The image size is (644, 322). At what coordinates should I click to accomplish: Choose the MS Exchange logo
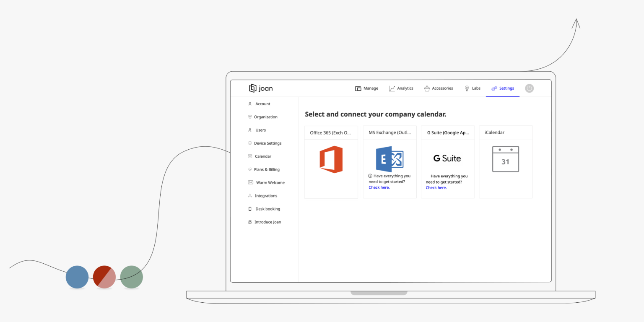click(x=390, y=159)
